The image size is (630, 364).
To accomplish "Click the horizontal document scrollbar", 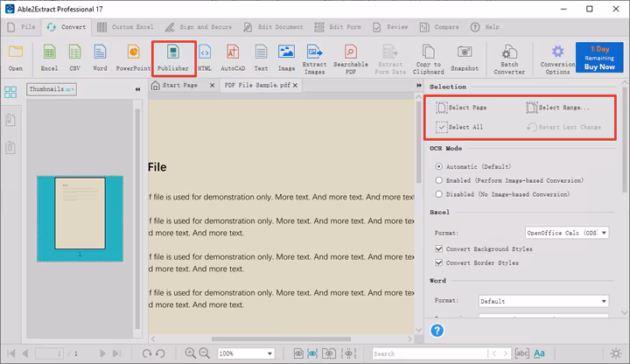I will (281, 339).
